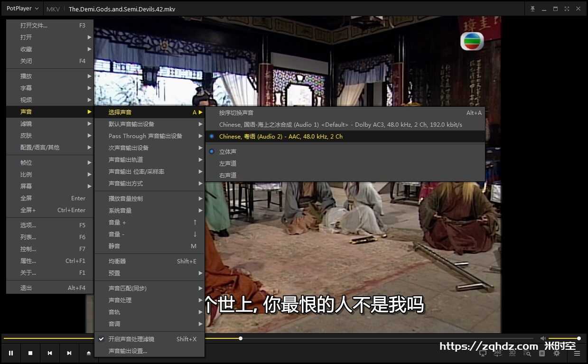Expand 配置/语言/其他 submenu
This screenshot has height=364, width=588.
click(x=50, y=147)
